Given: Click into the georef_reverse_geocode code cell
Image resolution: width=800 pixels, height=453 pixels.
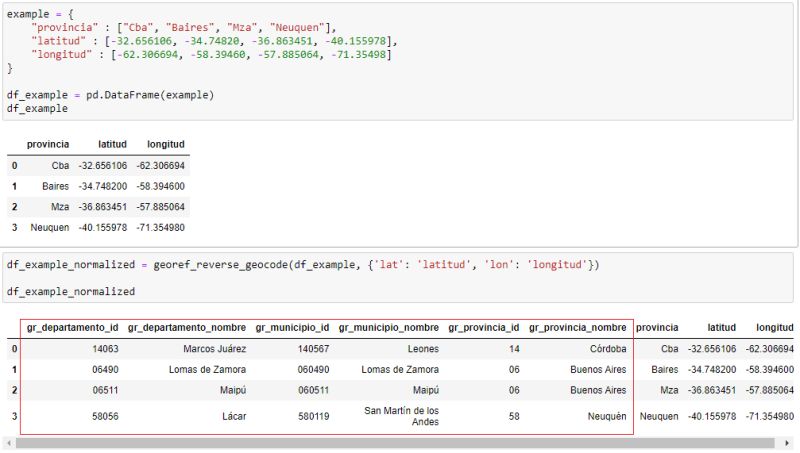Looking at the screenshot, I should [x=398, y=278].
